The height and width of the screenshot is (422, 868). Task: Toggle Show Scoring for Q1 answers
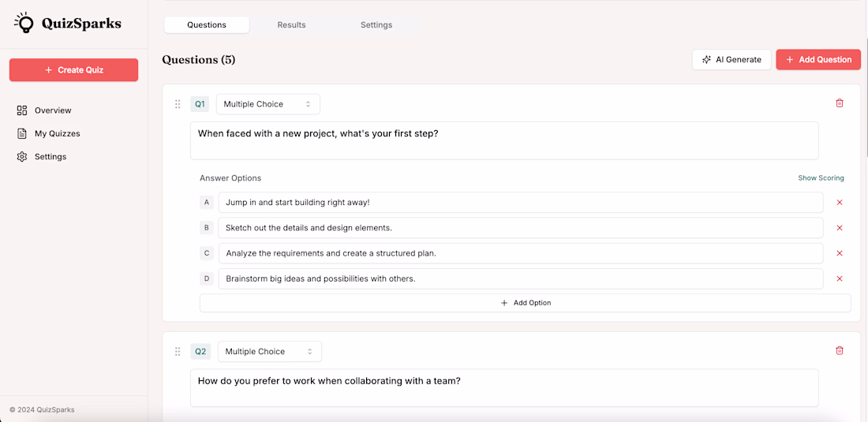(821, 178)
